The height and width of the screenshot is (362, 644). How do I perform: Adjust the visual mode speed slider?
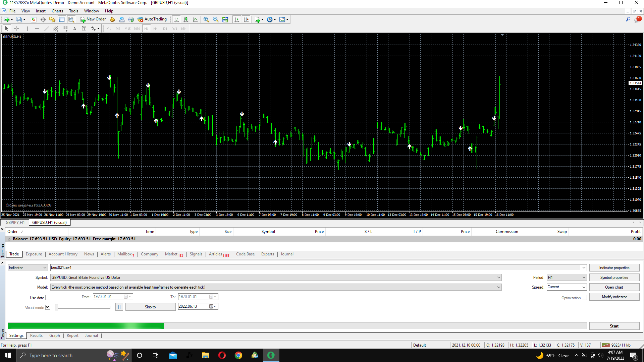[57, 307]
